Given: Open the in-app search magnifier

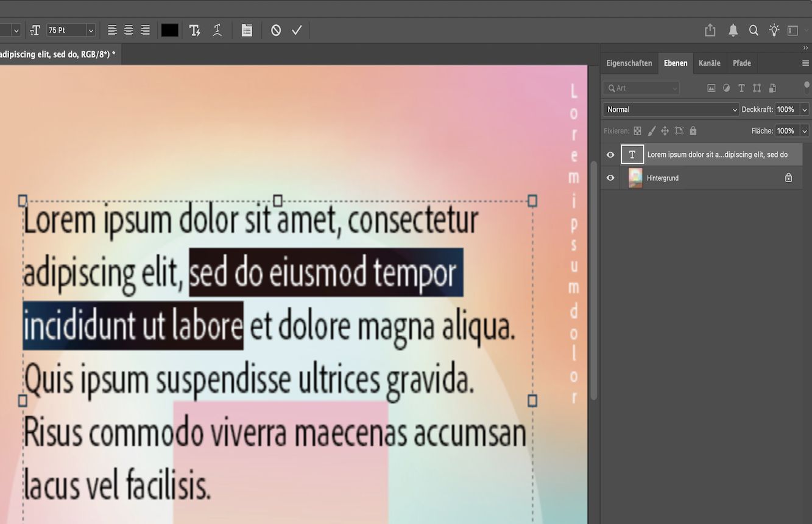Looking at the screenshot, I should pyautogui.click(x=754, y=30).
